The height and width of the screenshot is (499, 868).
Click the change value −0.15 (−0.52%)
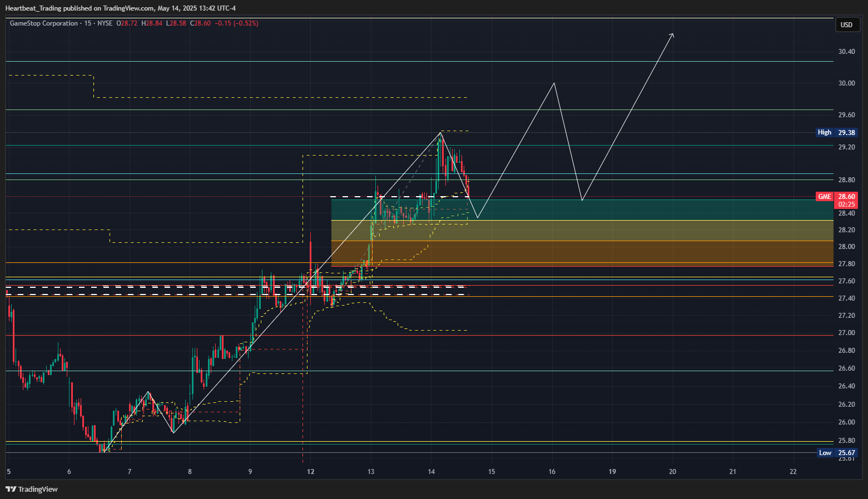click(237, 23)
